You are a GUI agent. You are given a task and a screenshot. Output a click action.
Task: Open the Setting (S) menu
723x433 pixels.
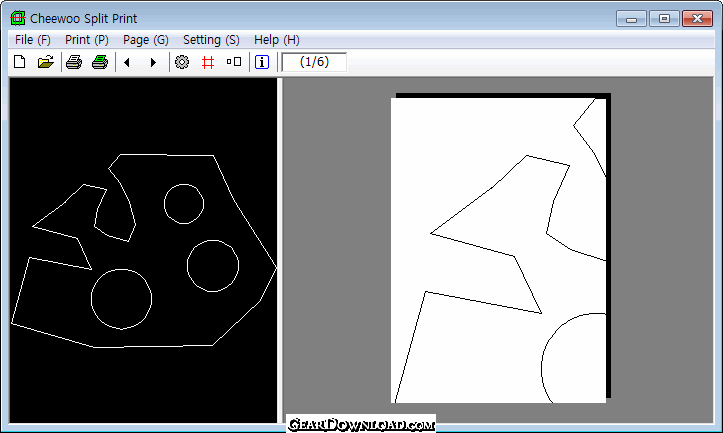point(211,40)
